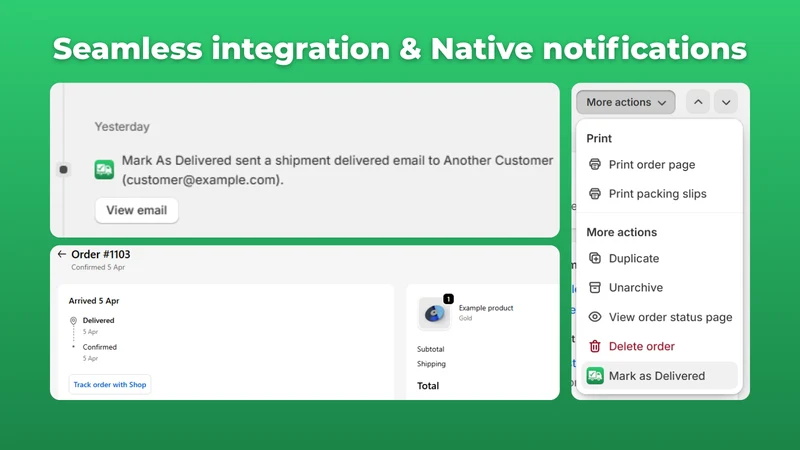Go back using arrow beside Order #1103
The width and height of the screenshot is (800, 450).
coord(62,254)
